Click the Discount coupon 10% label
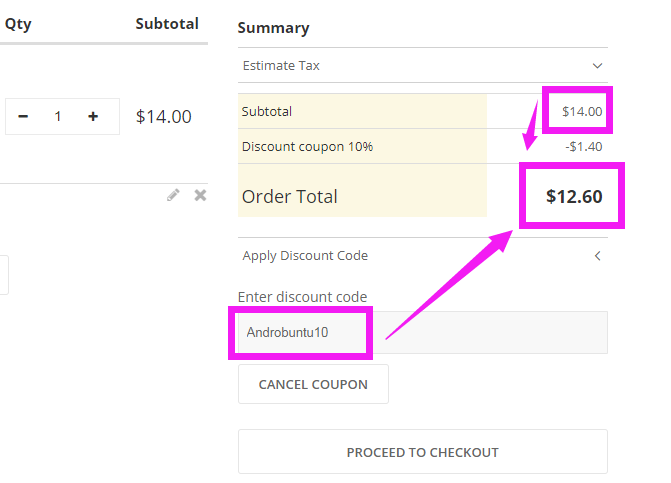The image size is (671, 483). (307, 147)
